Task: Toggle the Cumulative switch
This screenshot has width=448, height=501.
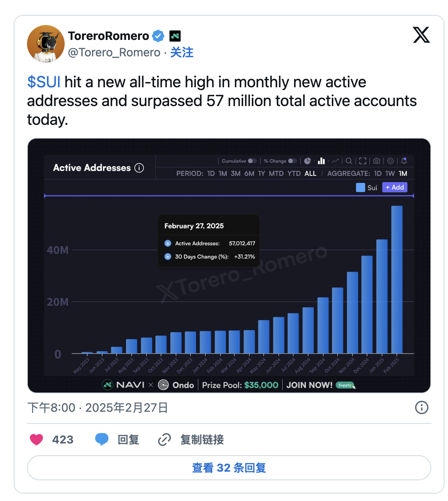Action: point(252,161)
